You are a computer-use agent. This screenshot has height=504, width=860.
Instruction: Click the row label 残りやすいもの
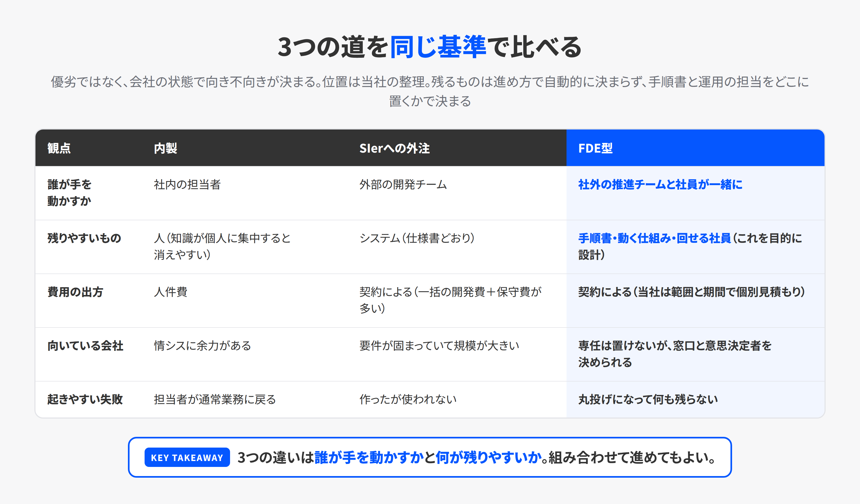pos(84,238)
